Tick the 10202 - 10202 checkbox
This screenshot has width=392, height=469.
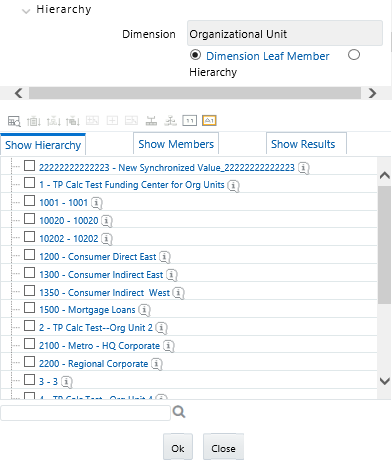pos(29,237)
